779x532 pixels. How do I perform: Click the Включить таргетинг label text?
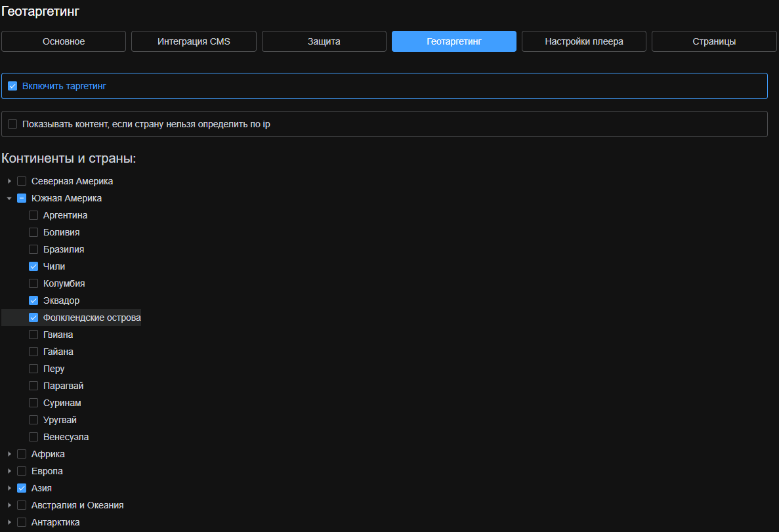pos(64,86)
